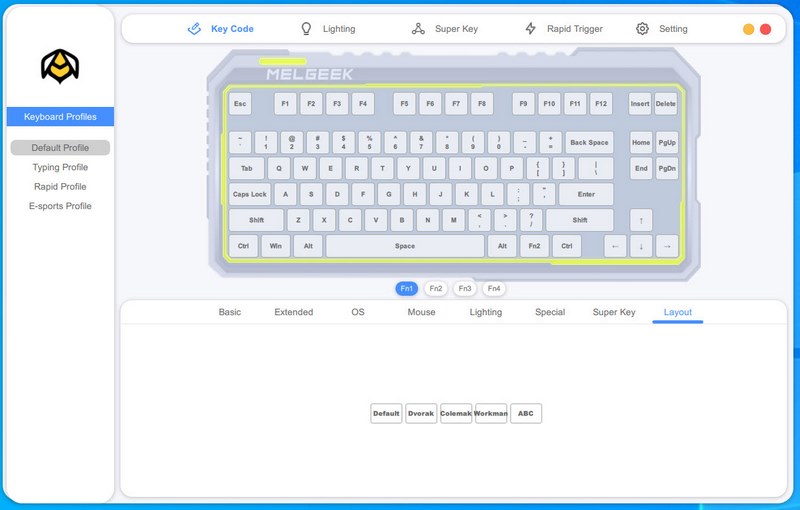800x510 pixels.
Task: Select the Fn2 key on keyboard
Action: tap(534, 246)
